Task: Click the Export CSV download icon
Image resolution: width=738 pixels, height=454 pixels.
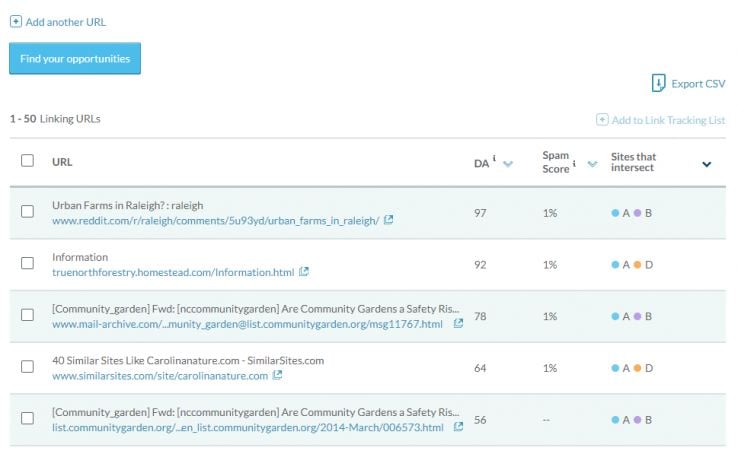Action: [658, 83]
